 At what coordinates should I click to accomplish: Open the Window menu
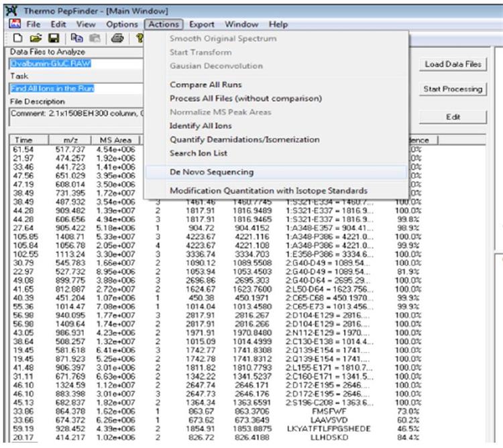coord(241,24)
